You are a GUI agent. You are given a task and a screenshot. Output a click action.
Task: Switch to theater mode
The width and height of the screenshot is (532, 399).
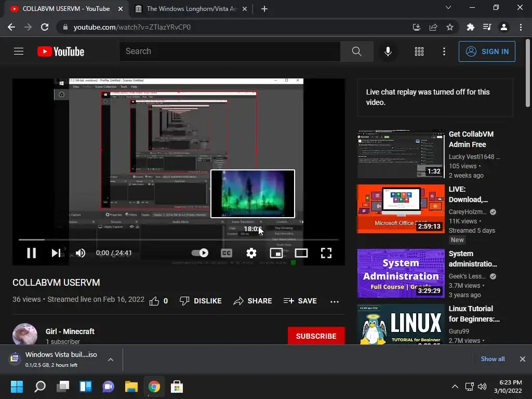(x=301, y=253)
